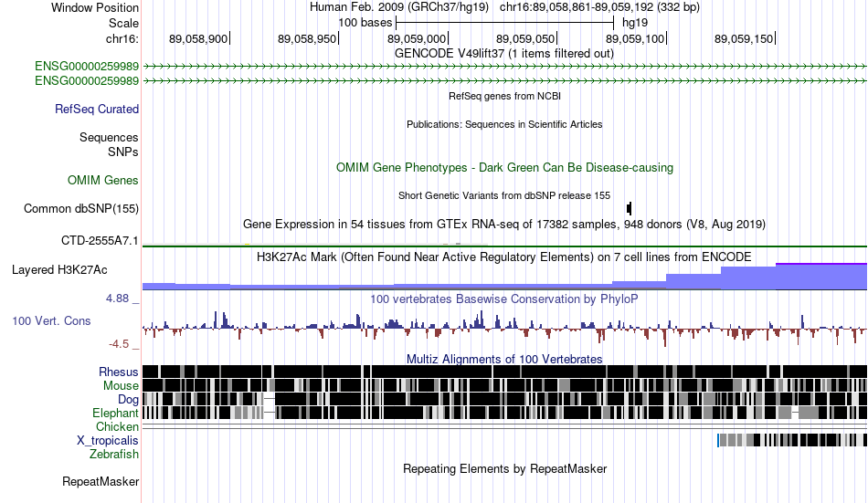Image resolution: width=868 pixels, height=503 pixels.
Task: Click the RepeatMasker track label
Action: point(101,481)
